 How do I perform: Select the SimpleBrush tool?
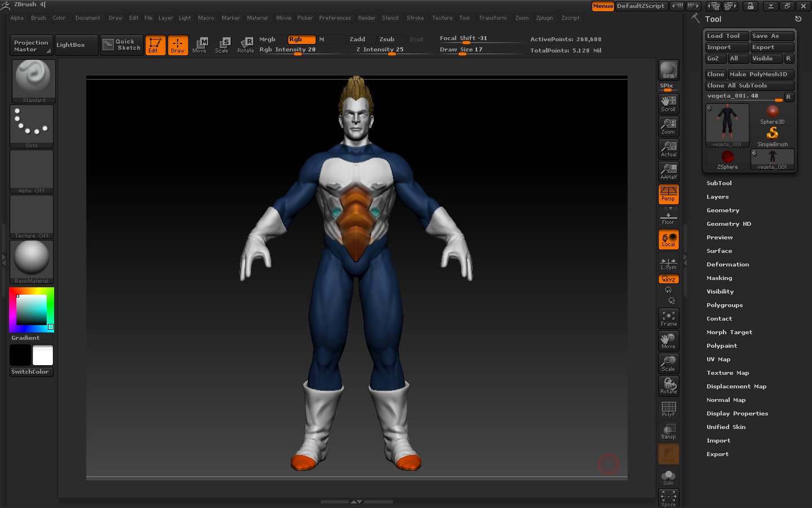point(773,137)
